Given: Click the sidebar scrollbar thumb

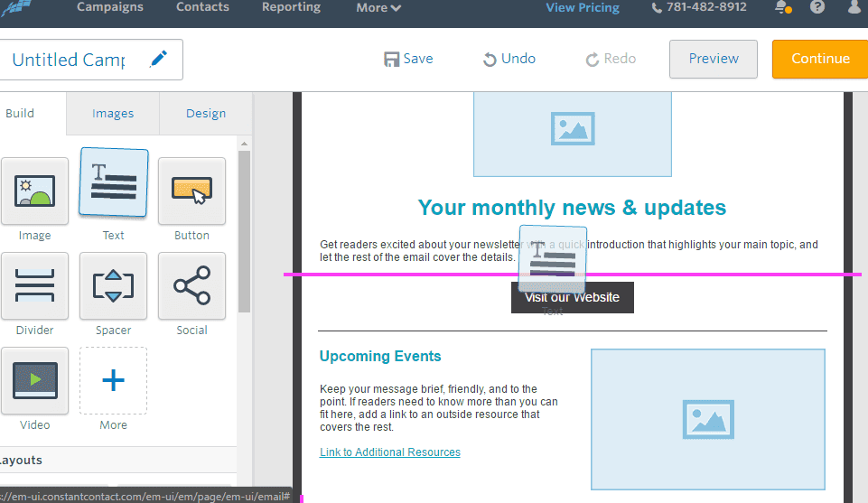Looking at the screenshot, I should click(x=244, y=231).
